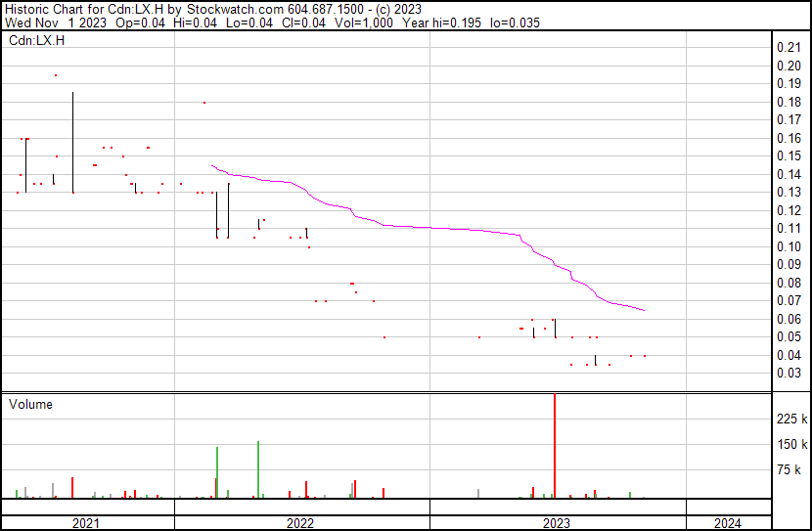Screen dimensions: 812x531
Task: Click the 'Cdn:LX.H' symbol label in chart
Action: click(37, 40)
